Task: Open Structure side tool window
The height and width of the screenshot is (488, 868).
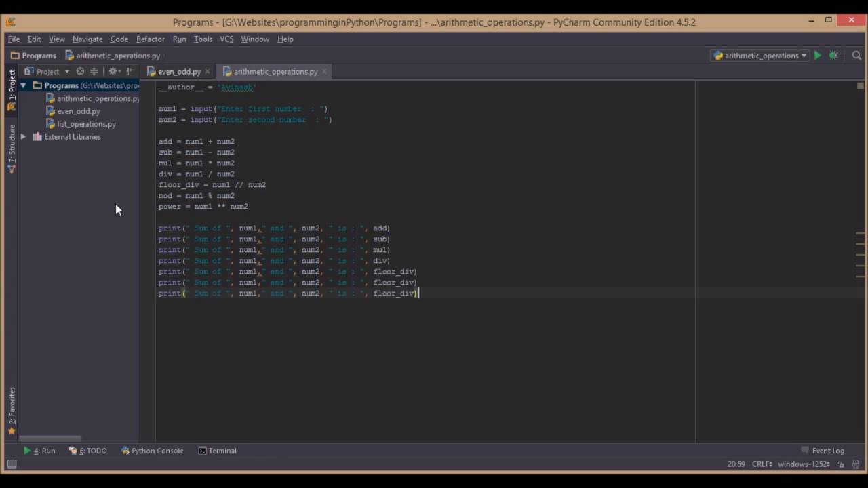Action: tap(12, 148)
